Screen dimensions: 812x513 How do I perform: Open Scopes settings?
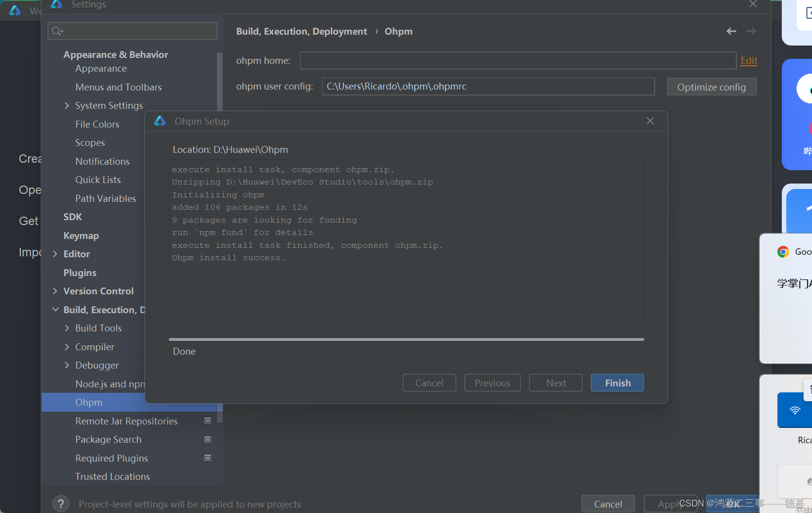click(90, 142)
